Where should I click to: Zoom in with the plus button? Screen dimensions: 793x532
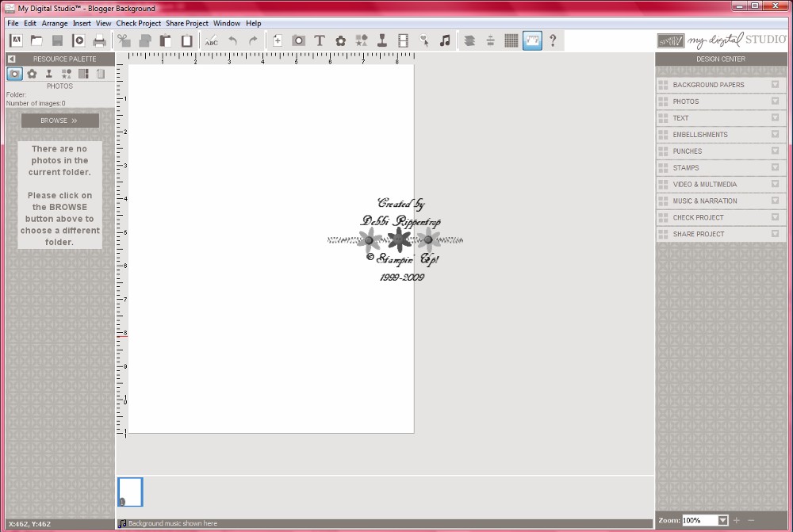[x=737, y=520]
